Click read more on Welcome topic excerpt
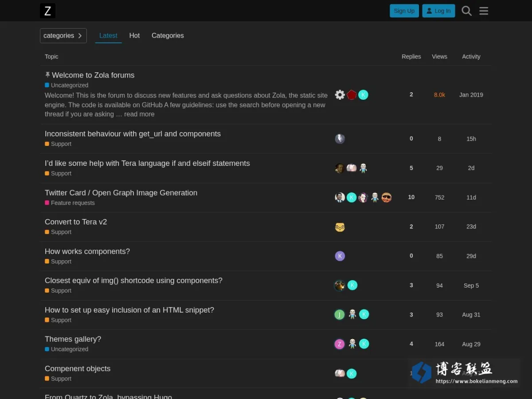The image size is (532, 399). 139,114
